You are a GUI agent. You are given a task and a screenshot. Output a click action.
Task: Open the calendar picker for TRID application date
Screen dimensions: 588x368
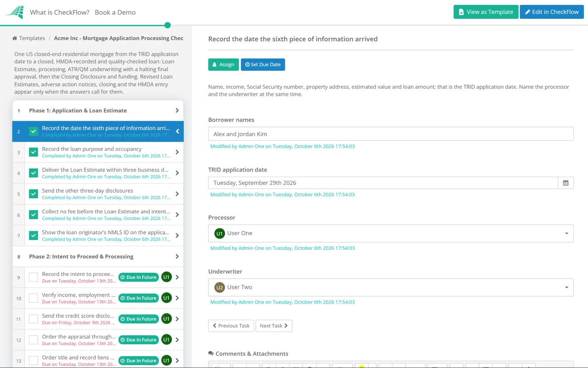(565, 183)
